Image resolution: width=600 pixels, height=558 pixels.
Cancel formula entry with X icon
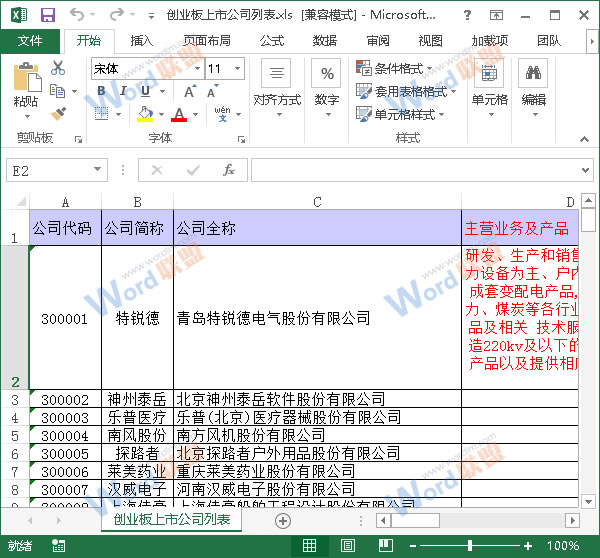(157, 170)
